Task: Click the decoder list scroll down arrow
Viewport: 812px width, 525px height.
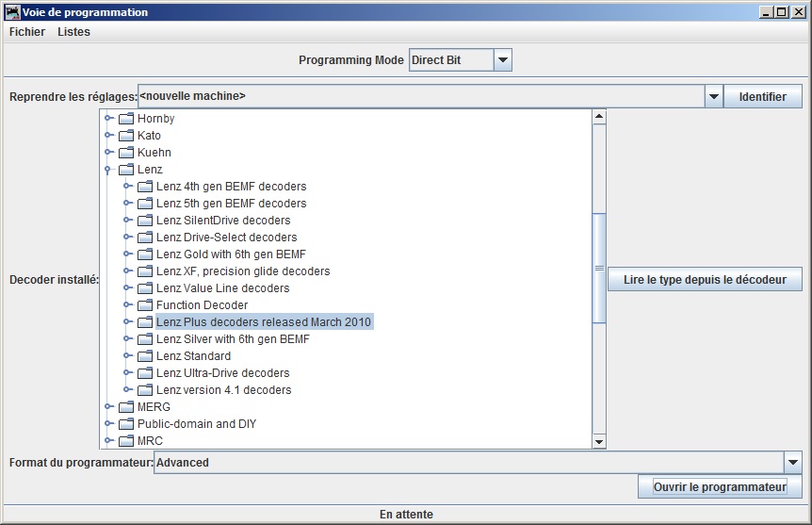Action: click(x=599, y=442)
